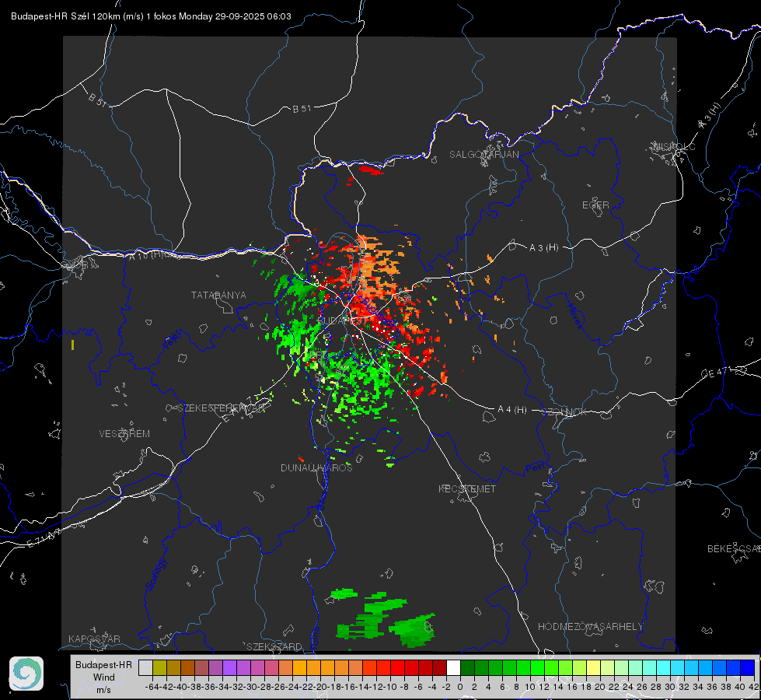Click the DUNAUJVAROS city label
761x700 pixels.
(x=316, y=467)
